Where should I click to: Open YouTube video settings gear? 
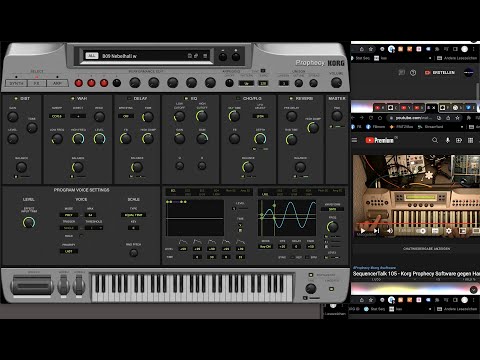(x=449, y=231)
